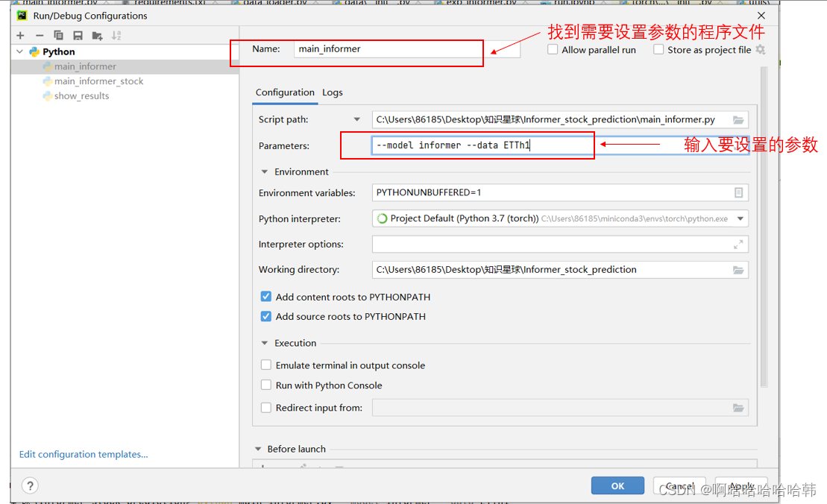Sort configurations alphabetically

pyautogui.click(x=116, y=35)
